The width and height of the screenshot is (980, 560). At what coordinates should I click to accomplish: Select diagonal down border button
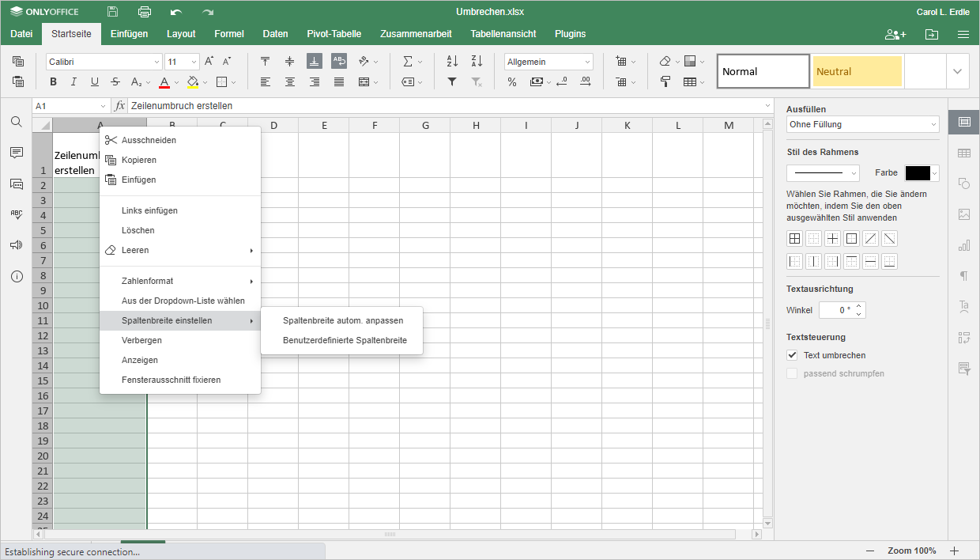point(889,238)
